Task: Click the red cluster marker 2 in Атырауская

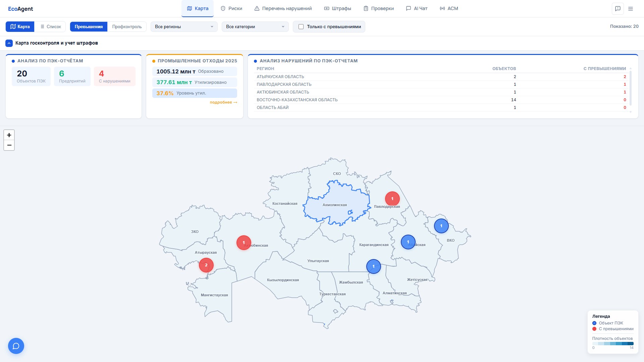Action: point(206,265)
